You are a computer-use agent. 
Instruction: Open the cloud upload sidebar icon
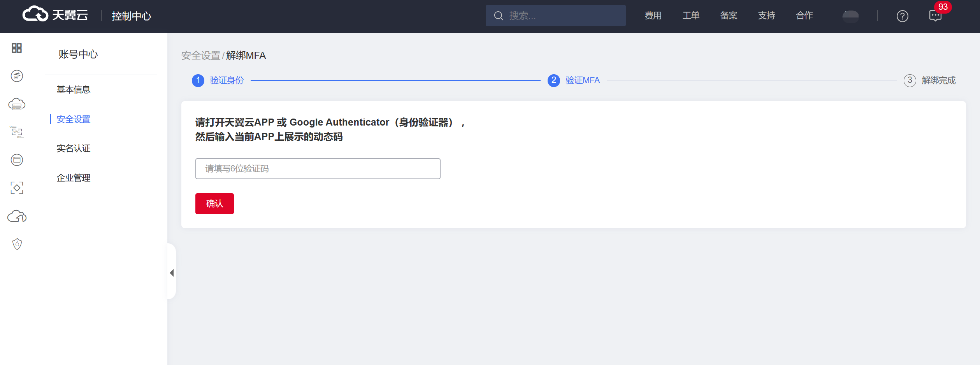pos(17,216)
